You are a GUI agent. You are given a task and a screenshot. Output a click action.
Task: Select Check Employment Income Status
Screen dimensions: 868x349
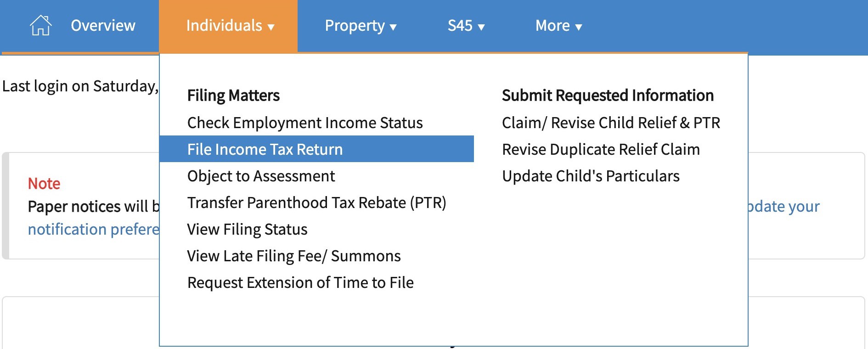305,123
